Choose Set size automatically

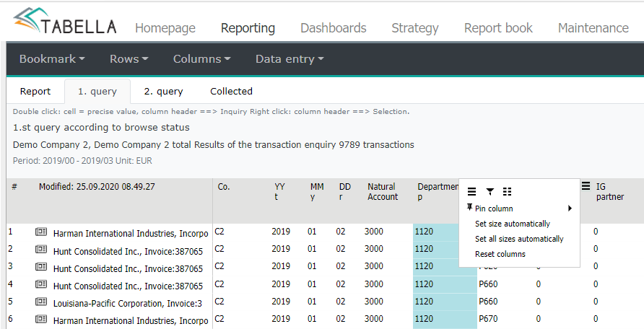(512, 224)
